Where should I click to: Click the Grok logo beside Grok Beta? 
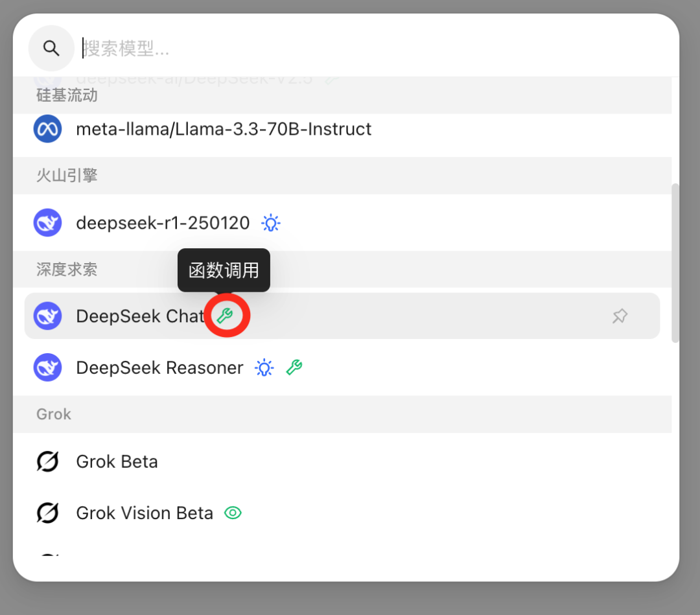pyautogui.click(x=47, y=461)
